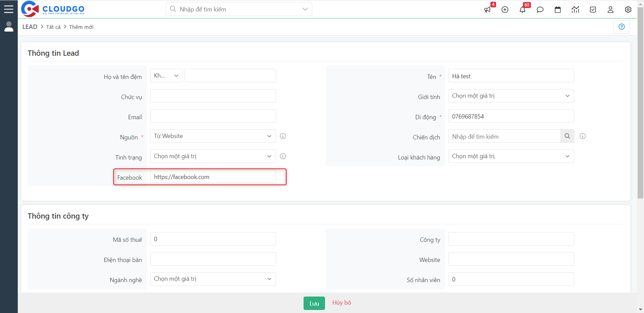Expand the Tình trạng dropdown

pyautogui.click(x=213, y=156)
